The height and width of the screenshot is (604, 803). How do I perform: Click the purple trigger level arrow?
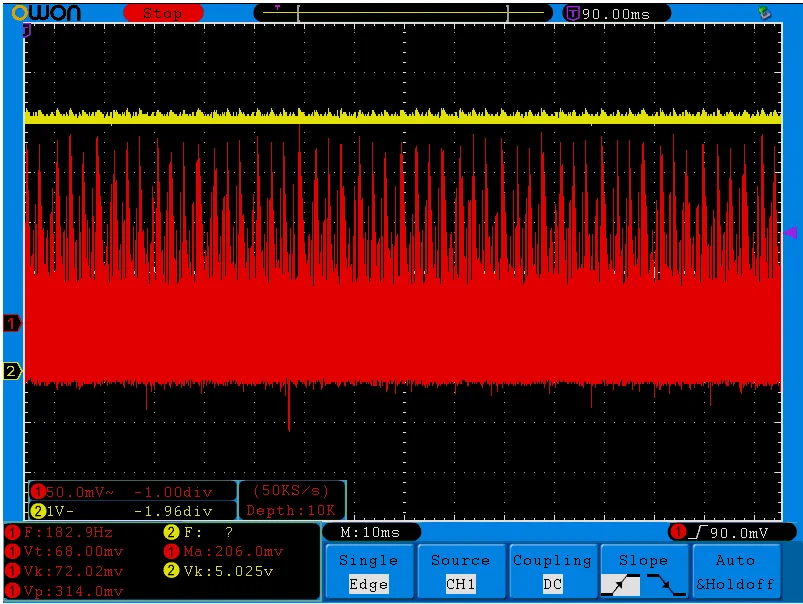pos(790,233)
